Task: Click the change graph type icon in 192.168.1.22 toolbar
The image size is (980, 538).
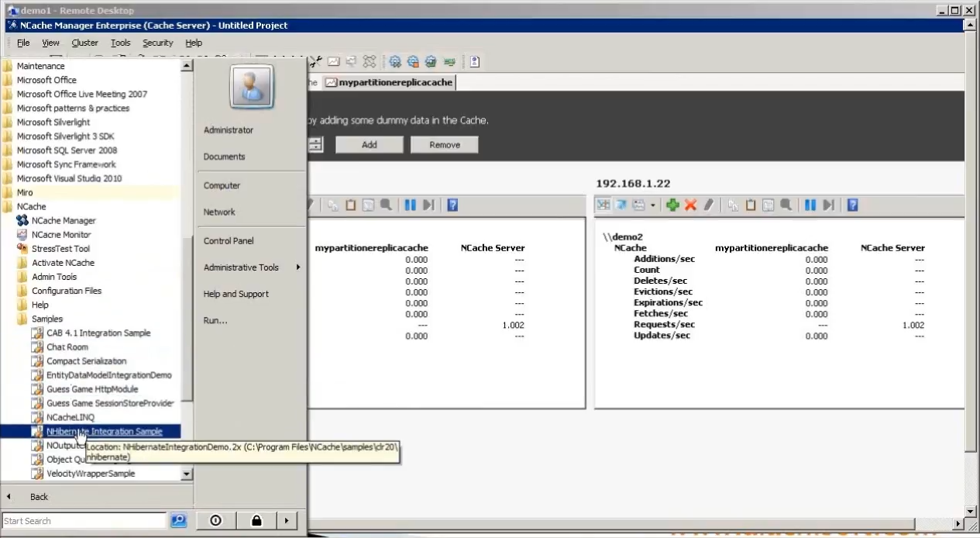Action: (x=639, y=205)
